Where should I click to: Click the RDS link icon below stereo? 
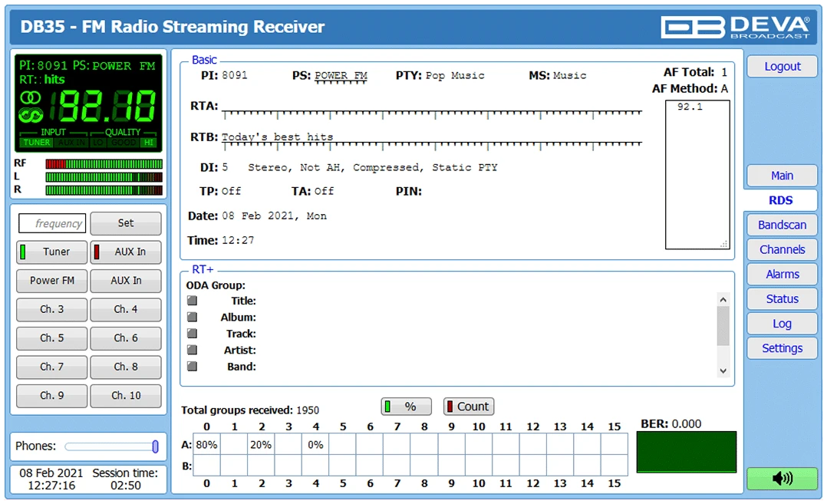pos(31,115)
